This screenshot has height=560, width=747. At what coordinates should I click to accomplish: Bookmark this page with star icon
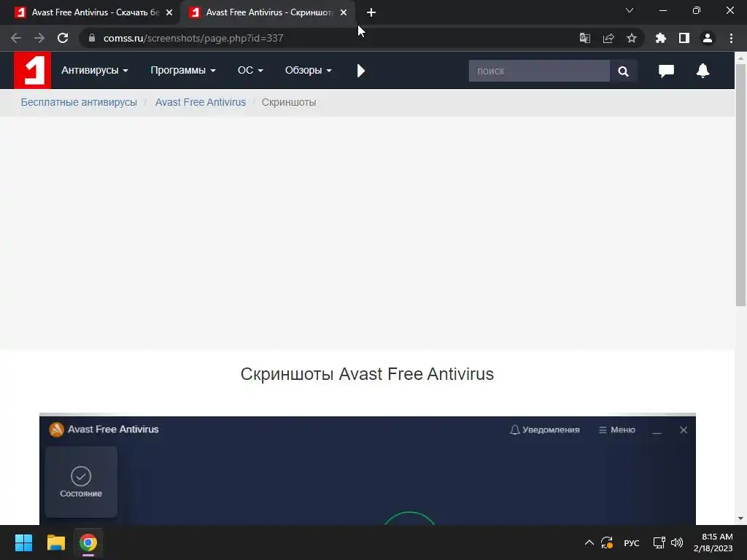tap(632, 38)
